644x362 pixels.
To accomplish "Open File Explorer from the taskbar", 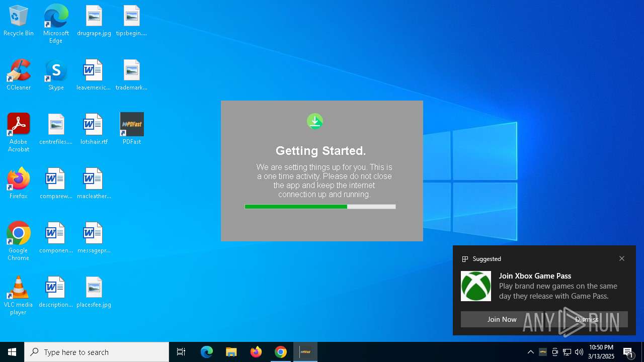I will point(231,352).
